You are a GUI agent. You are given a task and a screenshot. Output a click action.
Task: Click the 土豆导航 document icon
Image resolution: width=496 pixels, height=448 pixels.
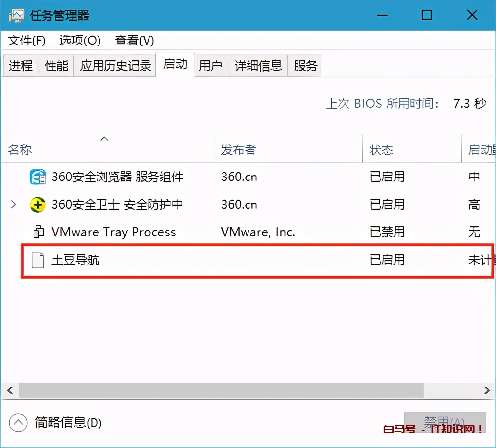click(37, 260)
